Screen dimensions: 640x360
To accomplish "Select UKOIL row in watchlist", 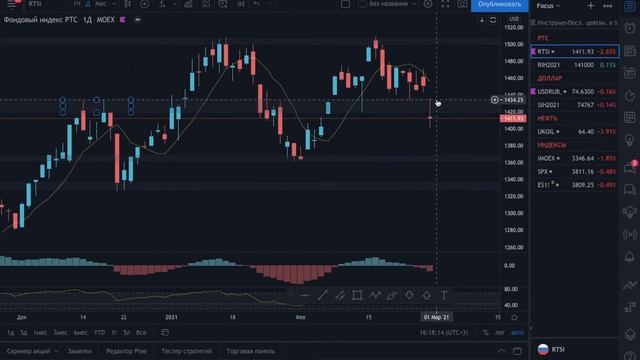I will pyautogui.click(x=575, y=131).
